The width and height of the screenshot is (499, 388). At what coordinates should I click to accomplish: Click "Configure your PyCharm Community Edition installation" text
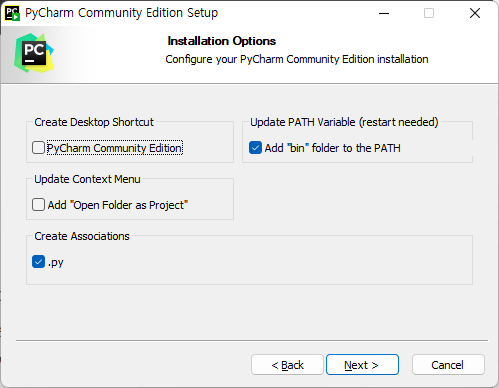tap(297, 59)
